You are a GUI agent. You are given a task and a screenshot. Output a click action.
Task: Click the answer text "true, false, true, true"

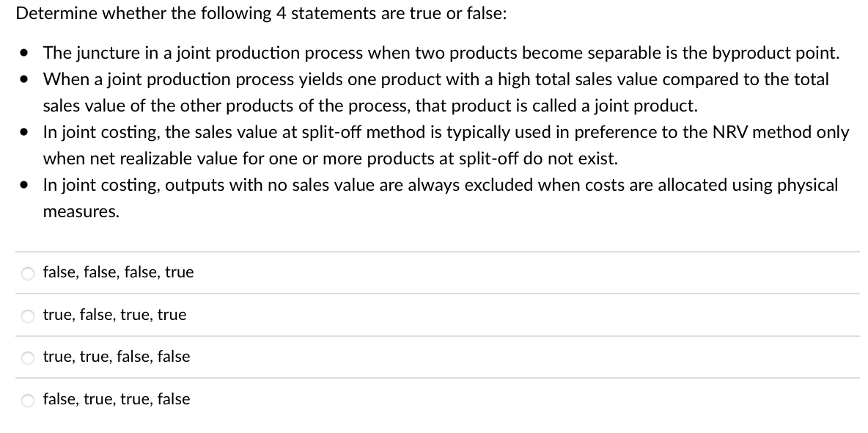(x=114, y=315)
